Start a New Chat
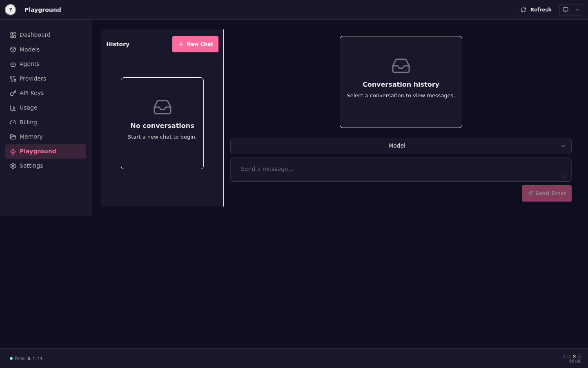 pyautogui.click(x=195, y=44)
